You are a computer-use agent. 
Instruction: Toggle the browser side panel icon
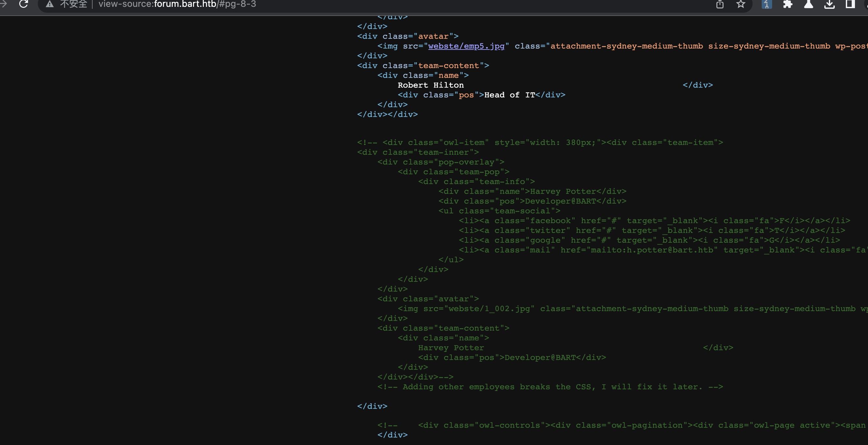coord(850,4)
